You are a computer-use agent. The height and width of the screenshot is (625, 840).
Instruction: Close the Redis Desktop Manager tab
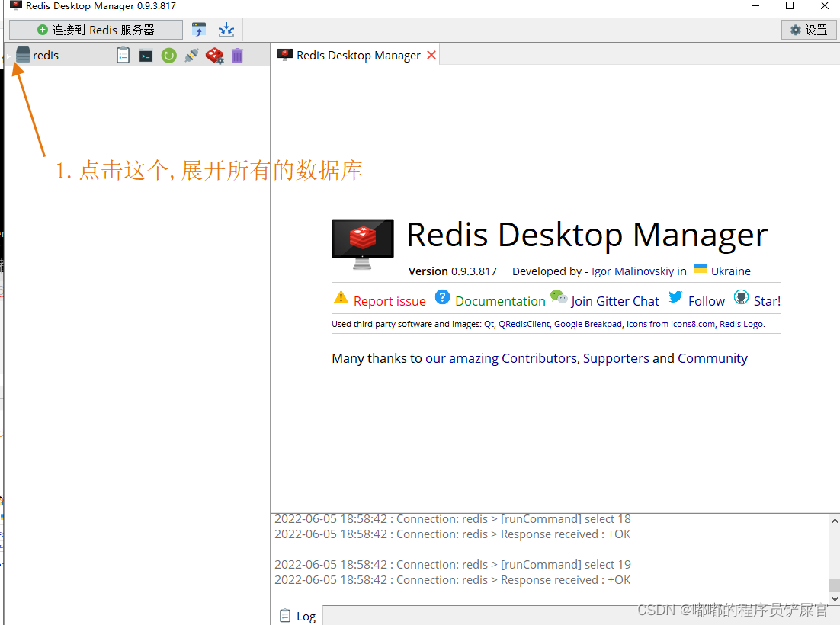(x=431, y=55)
